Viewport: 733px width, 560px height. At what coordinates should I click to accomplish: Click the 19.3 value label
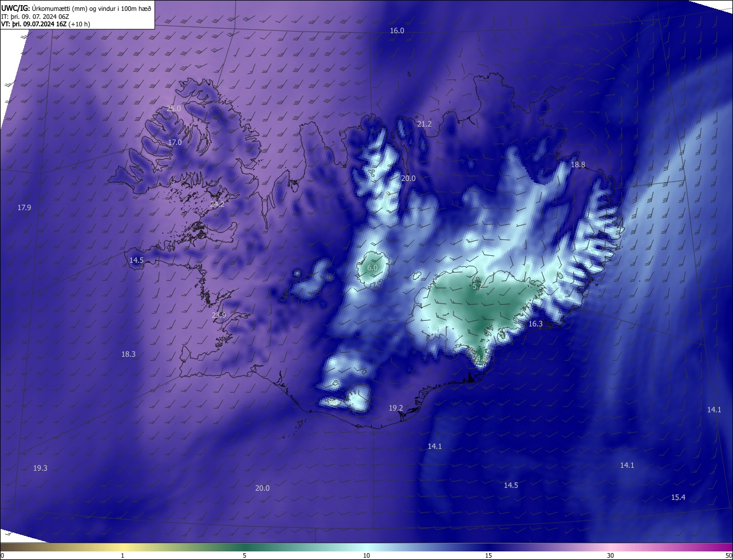click(x=40, y=468)
